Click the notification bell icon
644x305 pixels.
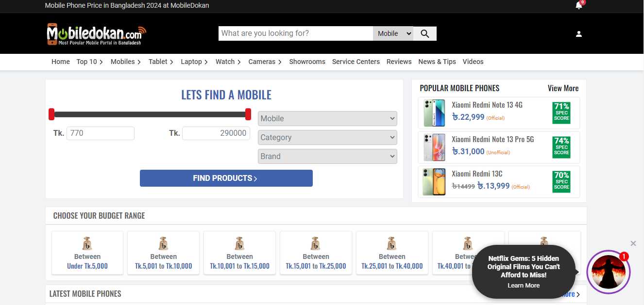[578, 6]
